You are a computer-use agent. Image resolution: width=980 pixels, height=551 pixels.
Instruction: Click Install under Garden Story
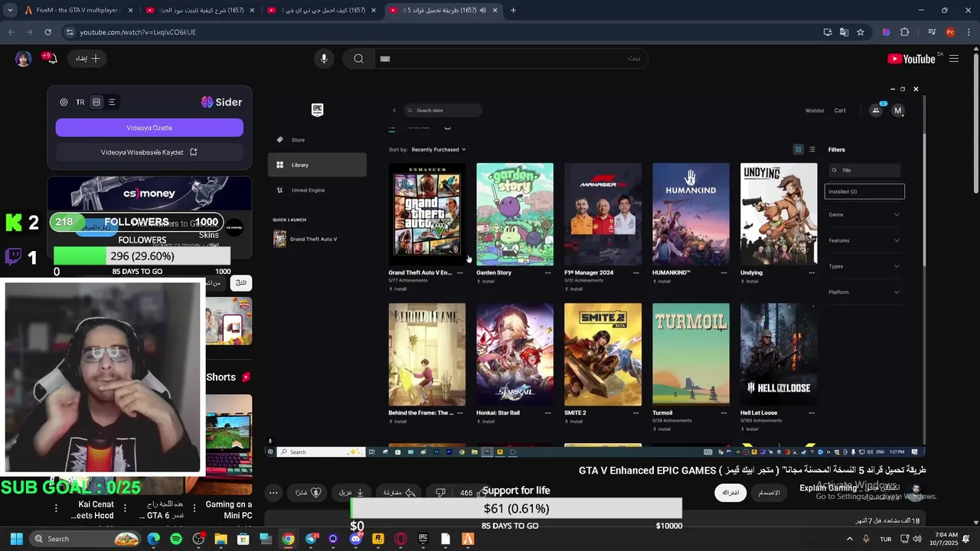[x=486, y=282]
